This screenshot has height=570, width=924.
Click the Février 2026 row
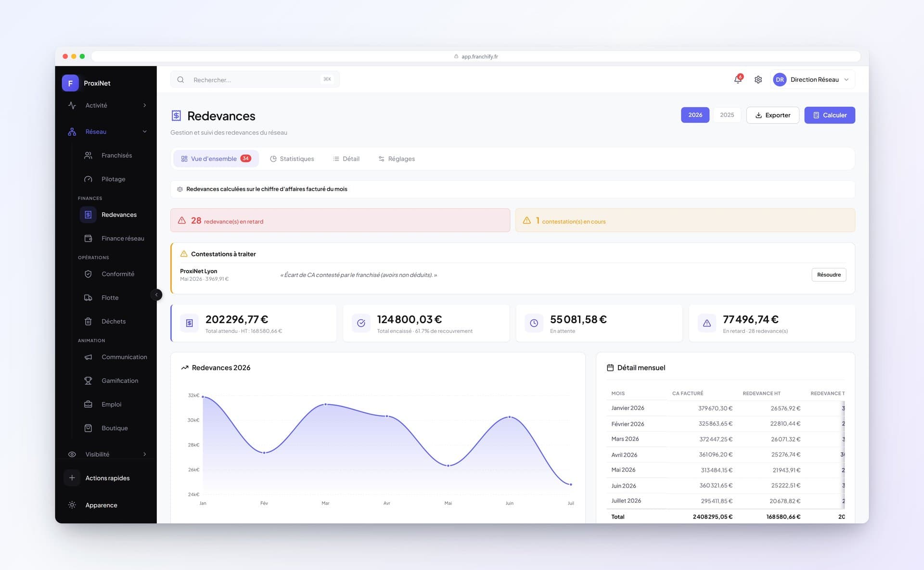725,424
